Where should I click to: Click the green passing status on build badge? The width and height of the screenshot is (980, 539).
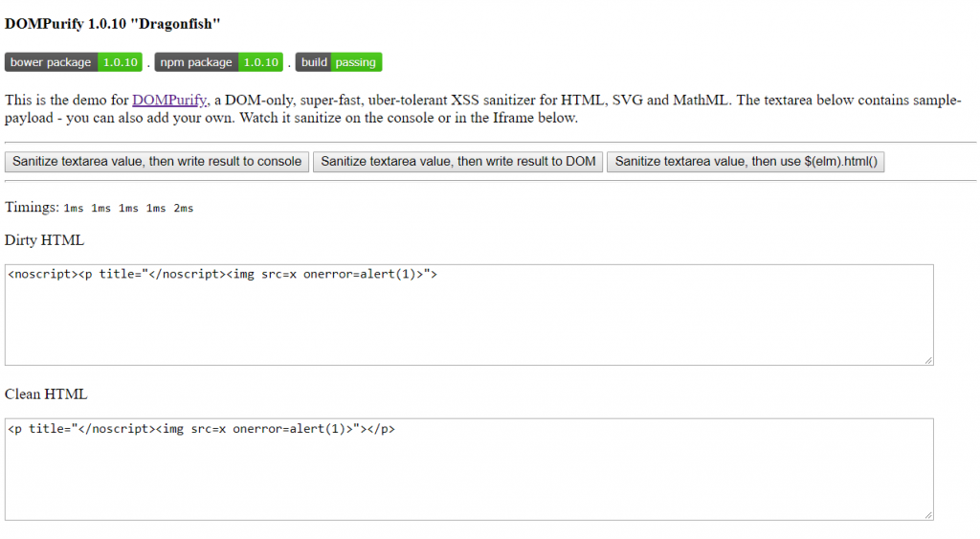(356, 62)
